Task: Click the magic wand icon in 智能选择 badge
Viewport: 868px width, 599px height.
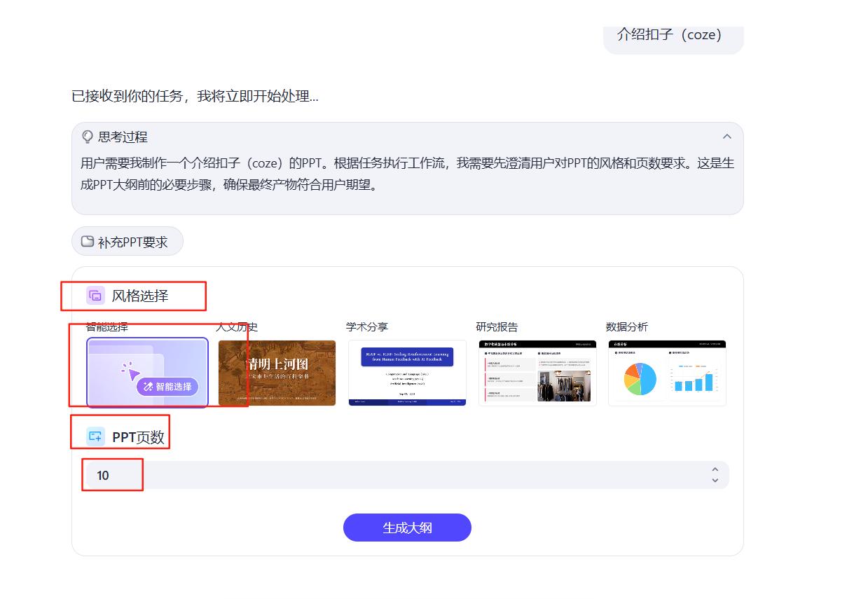Action: click(x=148, y=387)
